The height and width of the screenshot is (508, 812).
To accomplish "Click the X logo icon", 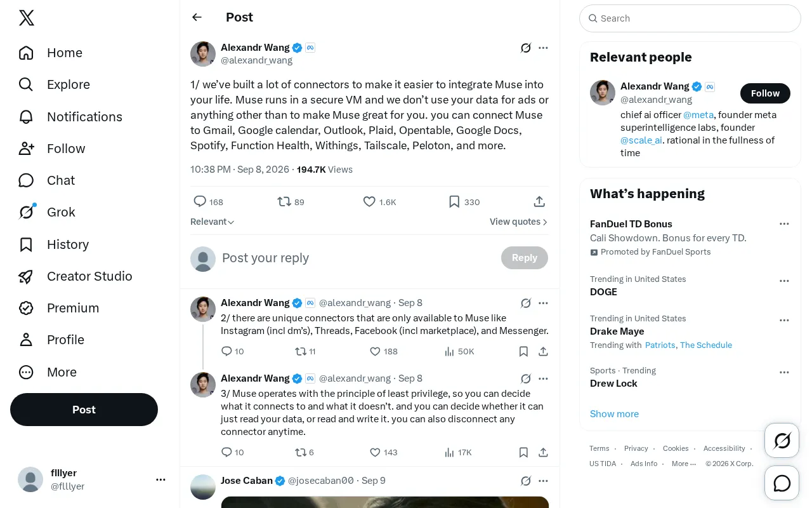I will click(27, 18).
